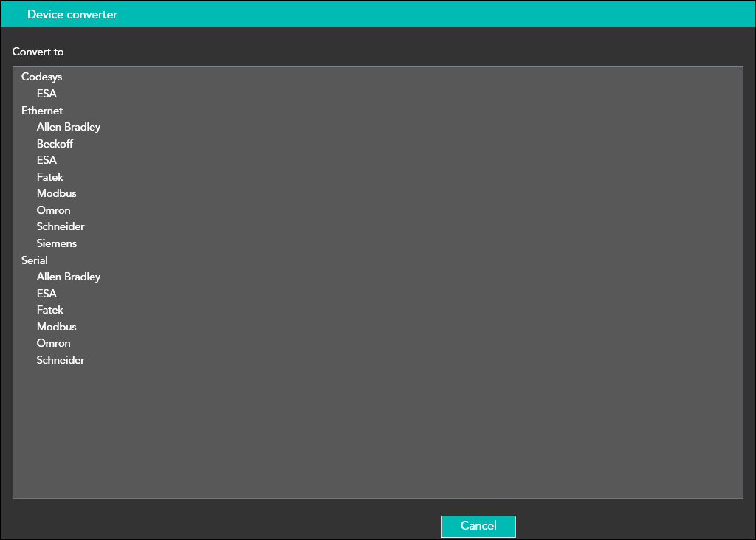Pick Modbus under Ethernet
Image resolution: width=756 pixels, height=540 pixels.
pos(57,193)
